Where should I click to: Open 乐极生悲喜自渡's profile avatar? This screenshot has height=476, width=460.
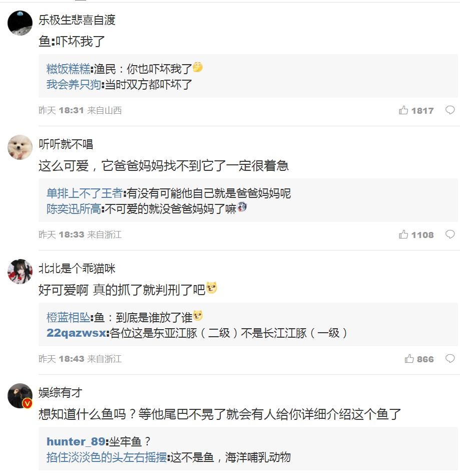[20, 23]
